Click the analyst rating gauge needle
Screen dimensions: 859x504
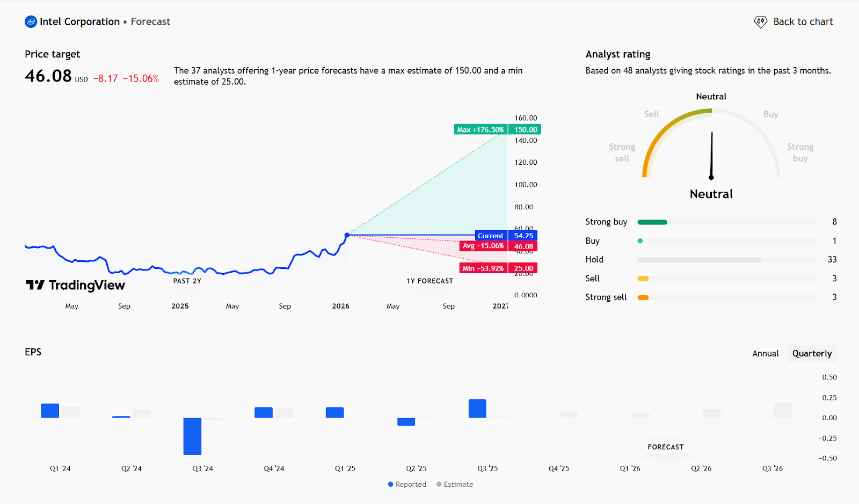point(711,156)
